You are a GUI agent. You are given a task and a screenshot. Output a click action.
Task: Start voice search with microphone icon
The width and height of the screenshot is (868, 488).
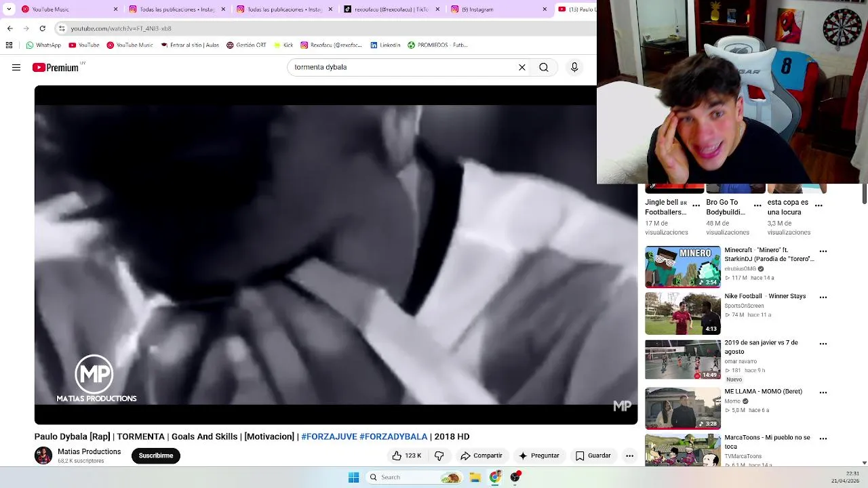(574, 67)
